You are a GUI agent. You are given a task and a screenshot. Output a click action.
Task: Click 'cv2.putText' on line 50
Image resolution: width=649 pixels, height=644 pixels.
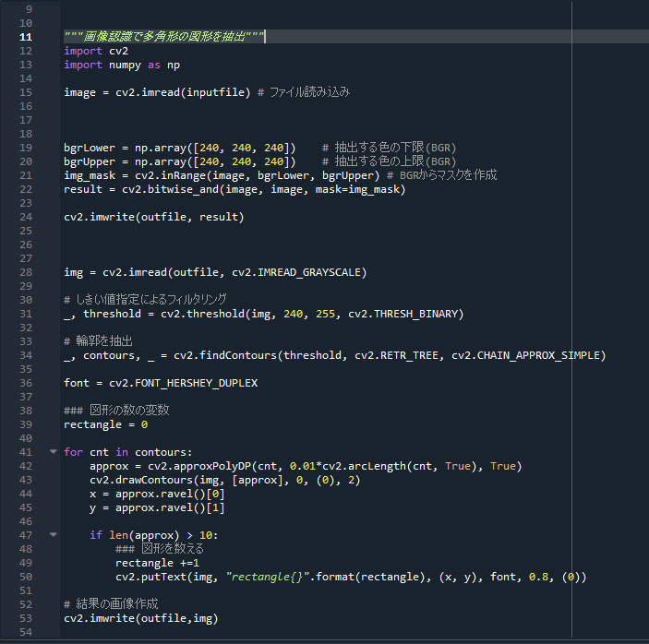(150, 577)
